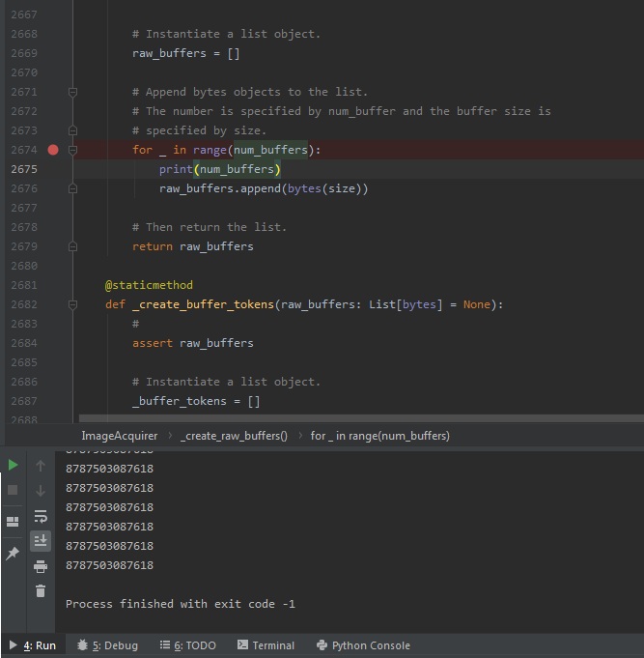Click the green Rerun button
Viewport: 644px width, 658px height.
(13, 465)
